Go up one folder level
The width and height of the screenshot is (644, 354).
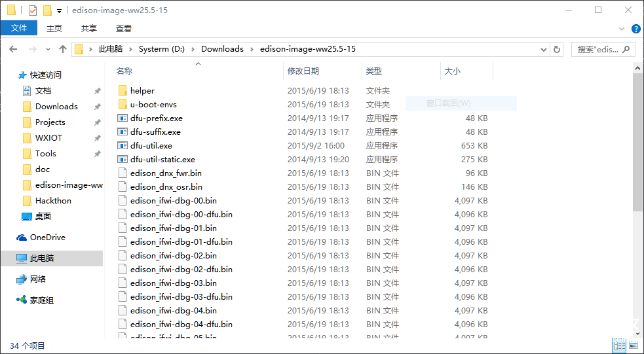[x=63, y=49]
